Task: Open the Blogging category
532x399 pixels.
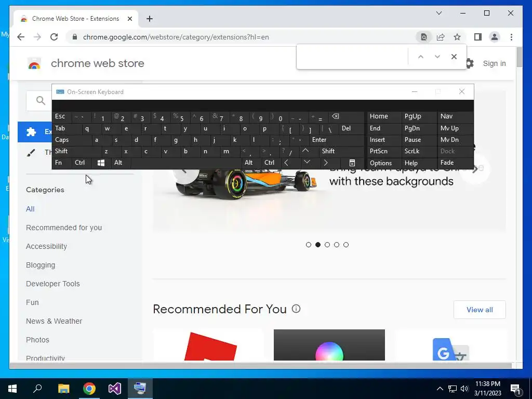Action: tap(41, 265)
